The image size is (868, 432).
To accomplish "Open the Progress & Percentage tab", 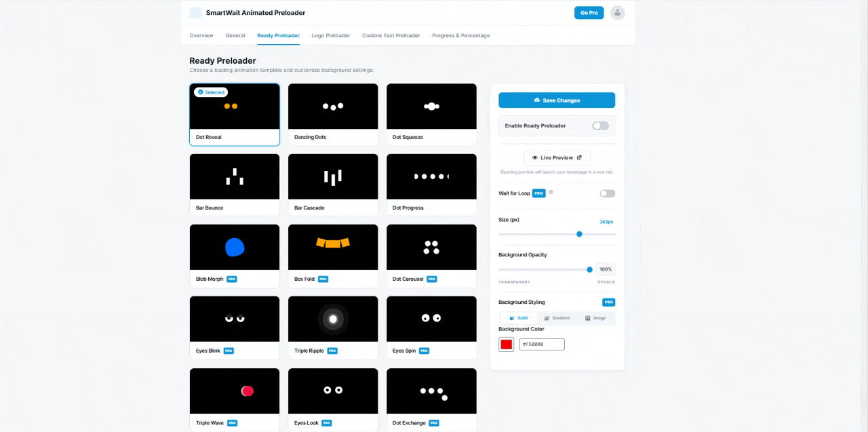I will (460, 35).
